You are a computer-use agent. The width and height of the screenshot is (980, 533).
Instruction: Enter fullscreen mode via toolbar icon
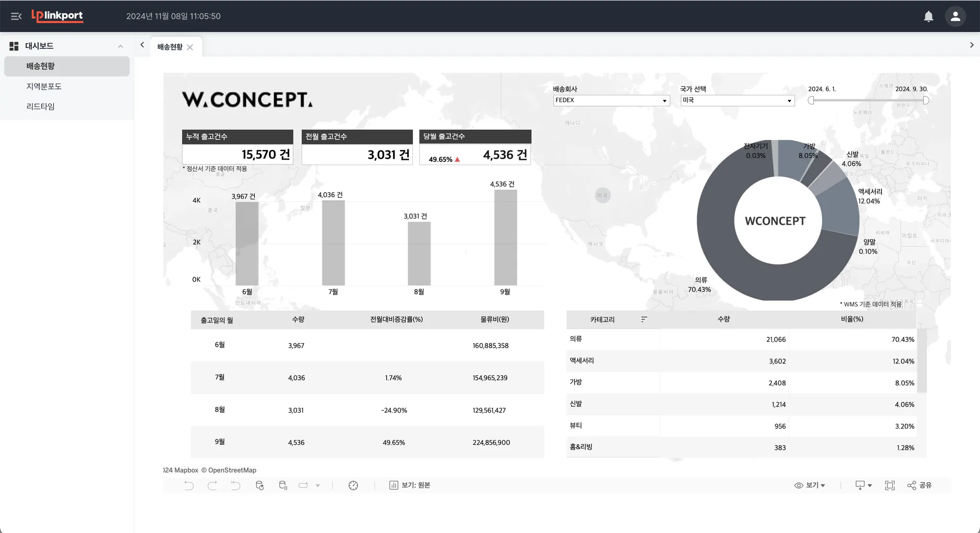(890, 485)
